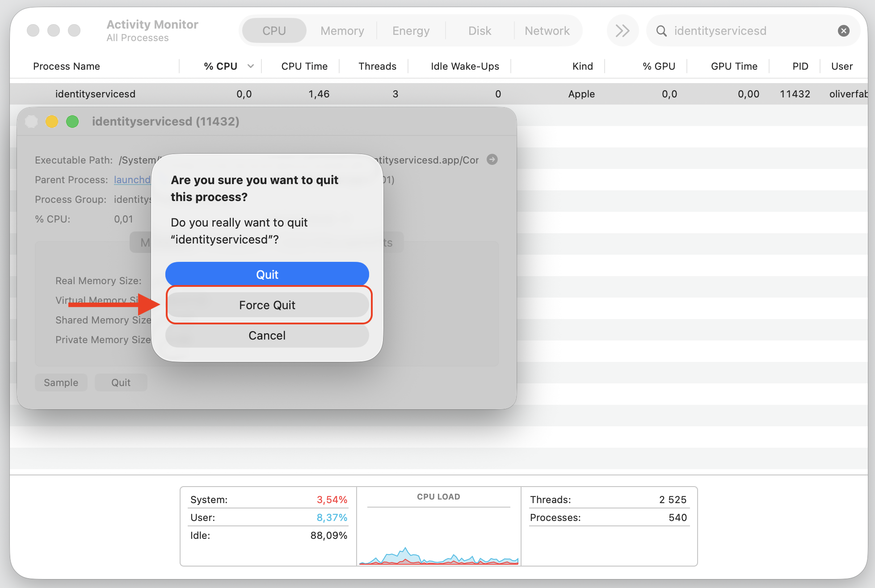Toggle the % CPU sort order arrow
Image resolution: width=875 pixels, height=588 pixels.
click(251, 66)
